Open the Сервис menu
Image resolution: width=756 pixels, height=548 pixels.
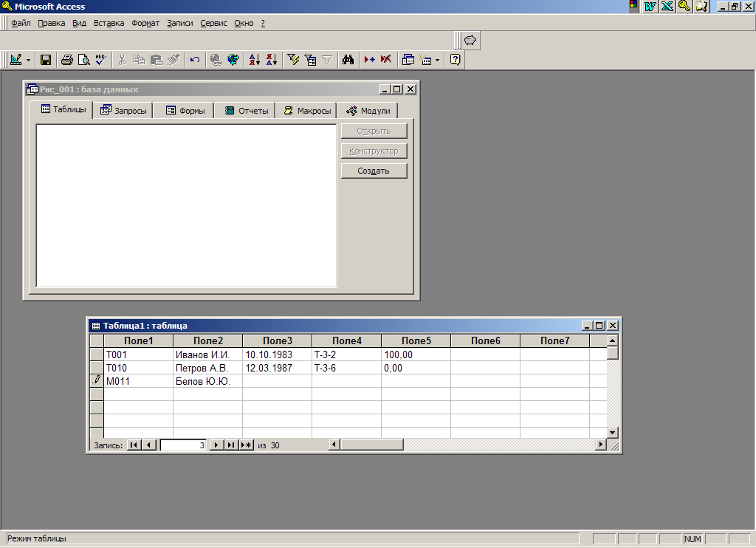pos(213,23)
